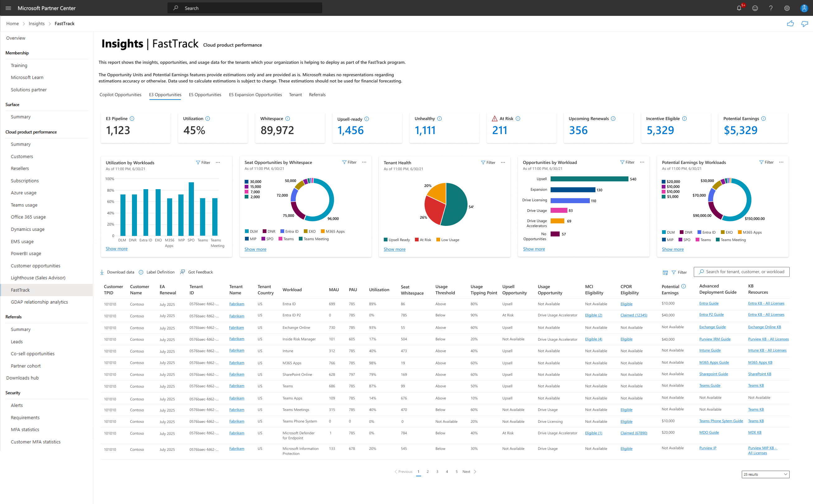Open Filter on Opportunities by Workload card

(x=627, y=162)
